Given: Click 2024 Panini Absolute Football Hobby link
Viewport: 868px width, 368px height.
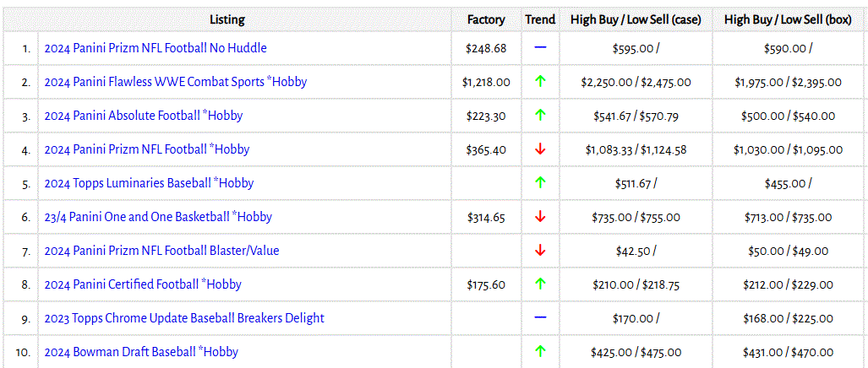Looking at the screenshot, I should click(143, 116).
